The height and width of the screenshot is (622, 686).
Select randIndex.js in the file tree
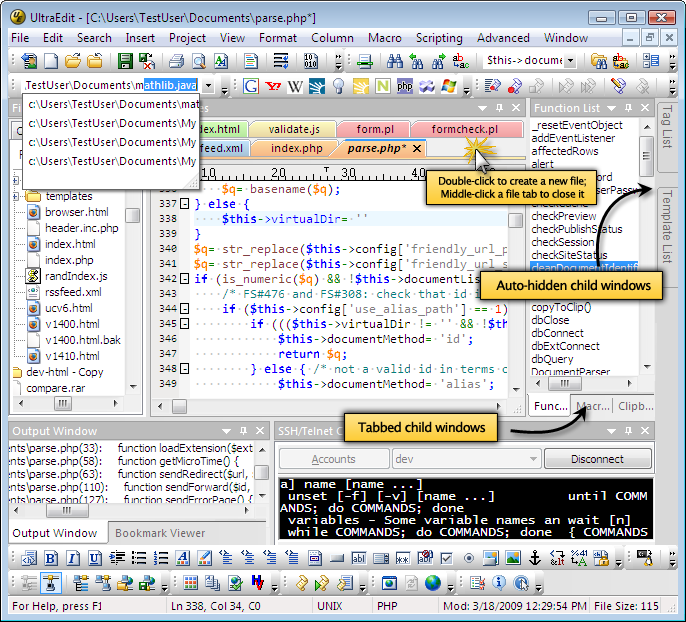point(76,276)
